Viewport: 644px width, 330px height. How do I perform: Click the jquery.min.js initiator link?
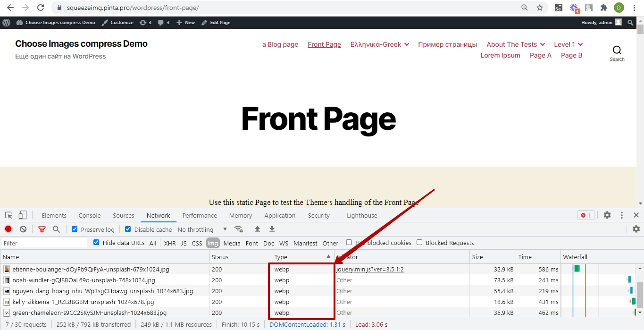click(370, 269)
